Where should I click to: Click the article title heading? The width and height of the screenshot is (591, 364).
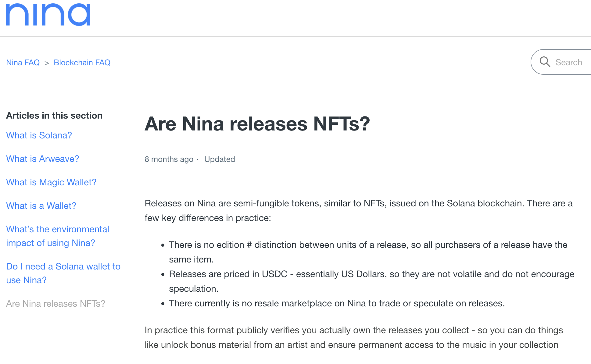coord(257,124)
